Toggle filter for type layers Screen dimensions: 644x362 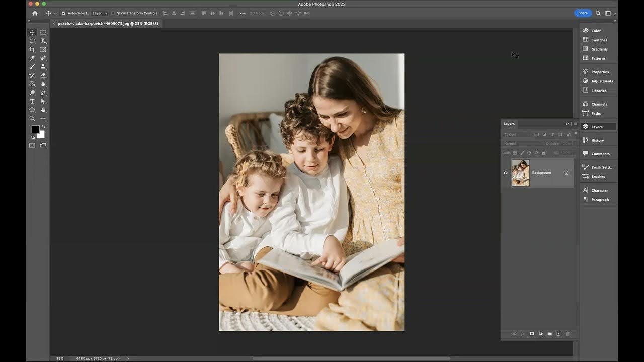[x=552, y=135]
